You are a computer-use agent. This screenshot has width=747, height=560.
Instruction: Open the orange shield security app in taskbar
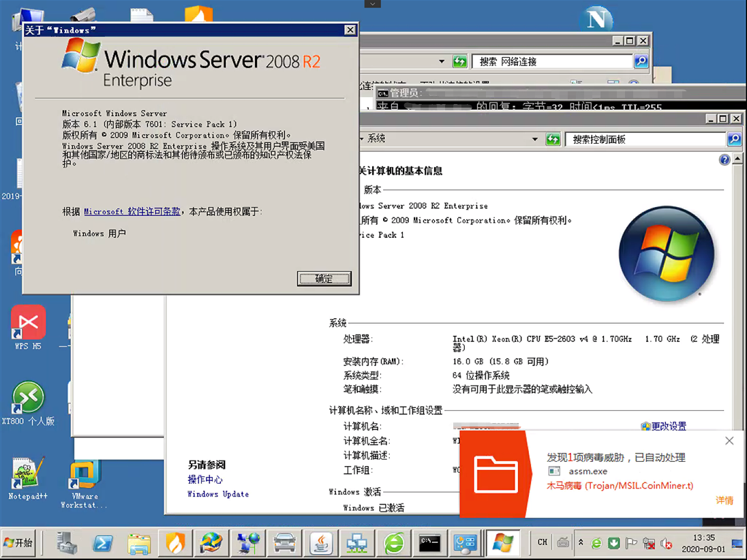tap(175, 543)
